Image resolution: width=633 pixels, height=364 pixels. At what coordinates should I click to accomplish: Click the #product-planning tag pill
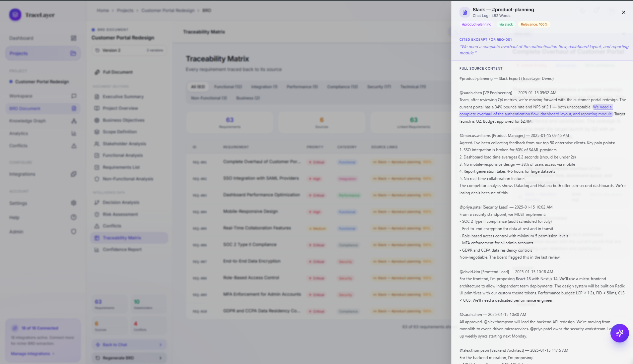click(x=476, y=25)
